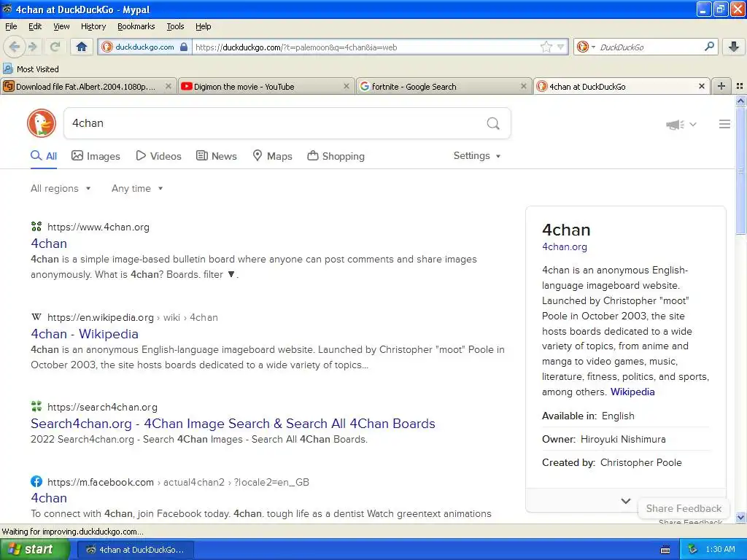This screenshot has height=560, width=747.
Task: Open Wikipedia source link in info panel
Action: (632, 392)
